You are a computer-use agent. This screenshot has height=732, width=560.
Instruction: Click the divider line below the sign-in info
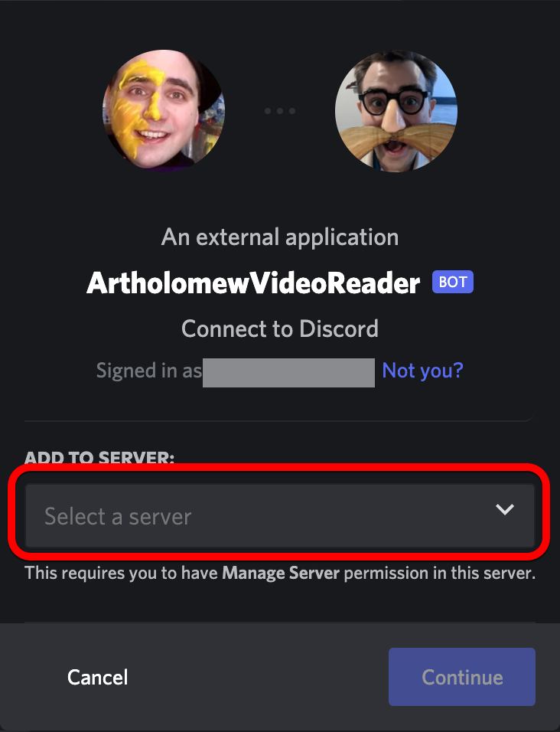click(280, 420)
